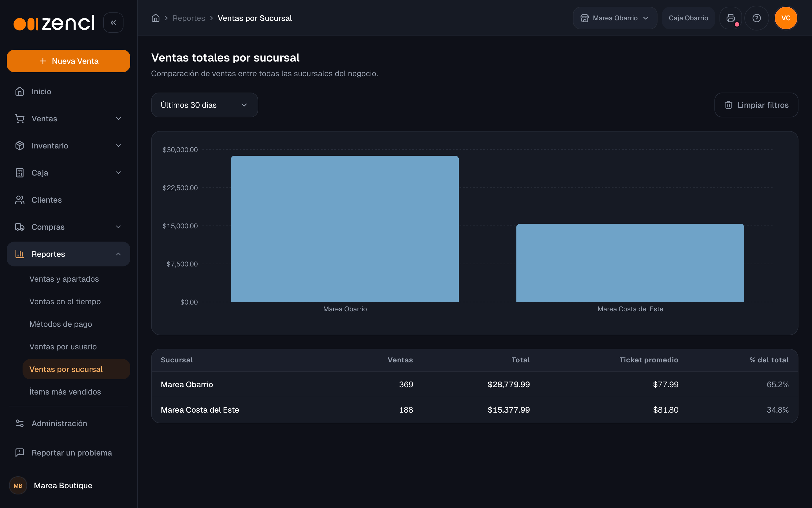This screenshot has width=812, height=508.
Task: Click the bar chart icon for Reportes
Action: click(x=20, y=254)
